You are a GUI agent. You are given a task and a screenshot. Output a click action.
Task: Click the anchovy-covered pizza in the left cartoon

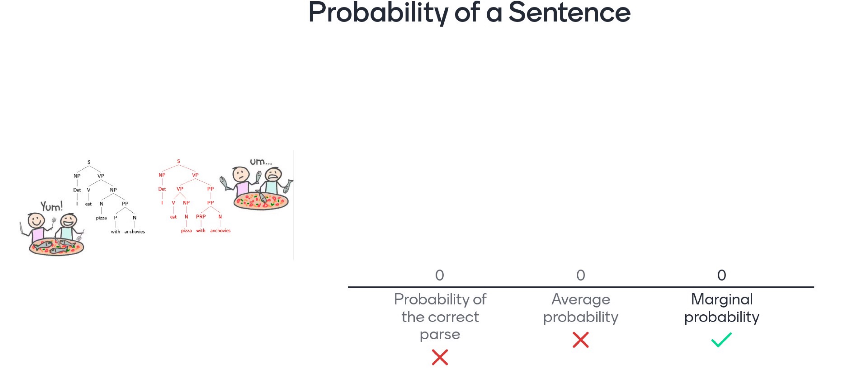point(56,247)
